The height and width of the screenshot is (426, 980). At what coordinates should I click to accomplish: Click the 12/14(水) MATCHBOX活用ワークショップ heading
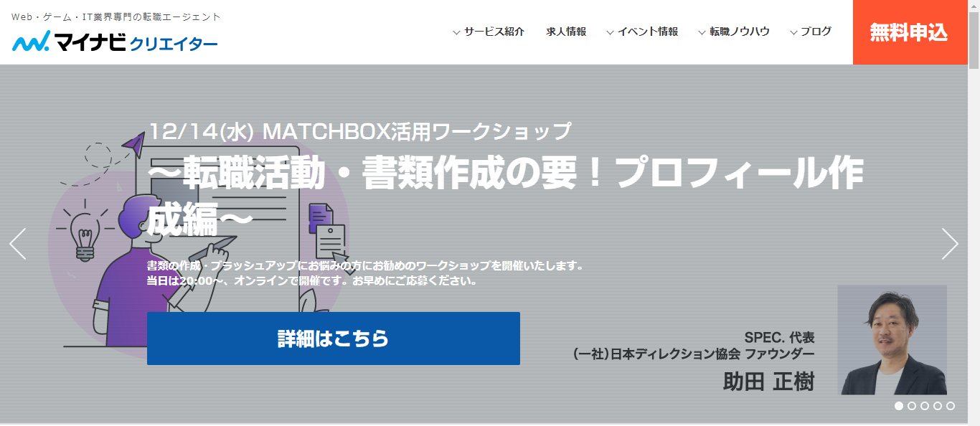point(359,132)
